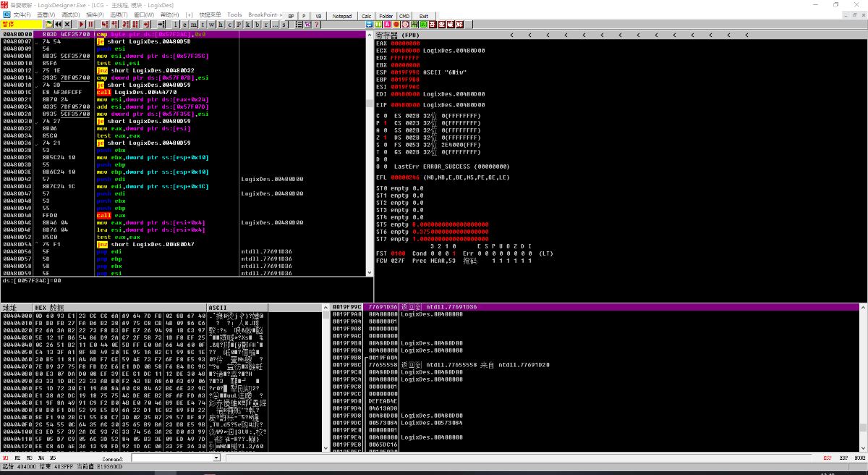Image resolution: width=868 pixels, height=475 pixels.
Task: Select stack row 0019F99C return to ntdll
Action: (597, 308)
